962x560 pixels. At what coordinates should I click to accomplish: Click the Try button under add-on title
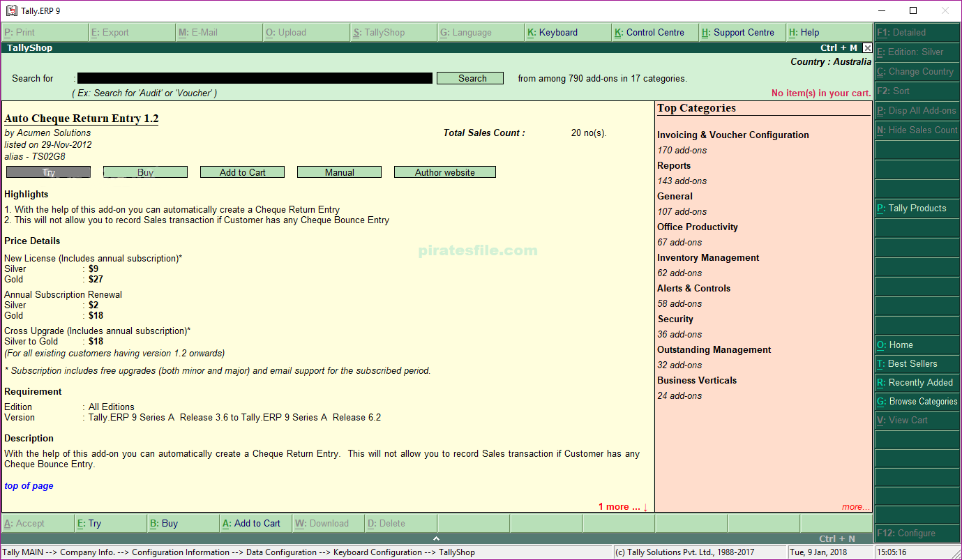coord(48,172)
